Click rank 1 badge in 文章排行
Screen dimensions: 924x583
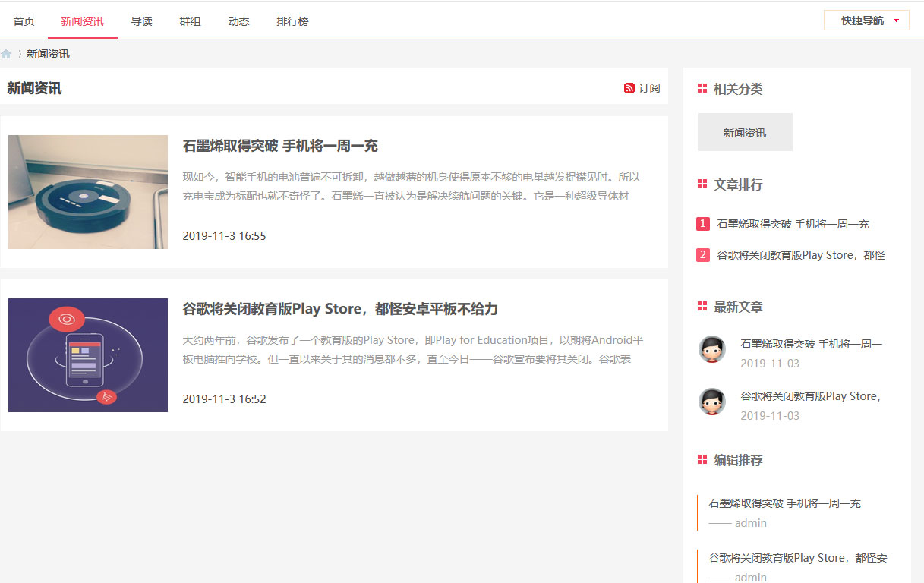pyautogui.click(x=702, y=224)
